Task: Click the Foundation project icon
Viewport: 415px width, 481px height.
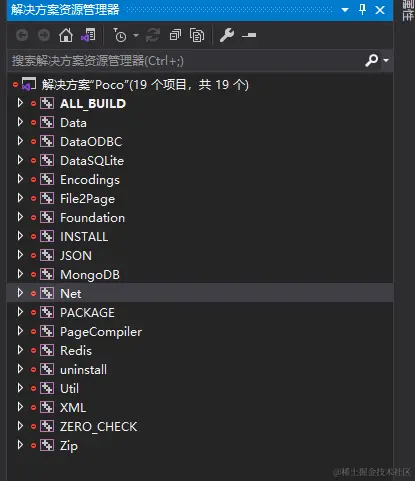Action: tap(47, 217)
